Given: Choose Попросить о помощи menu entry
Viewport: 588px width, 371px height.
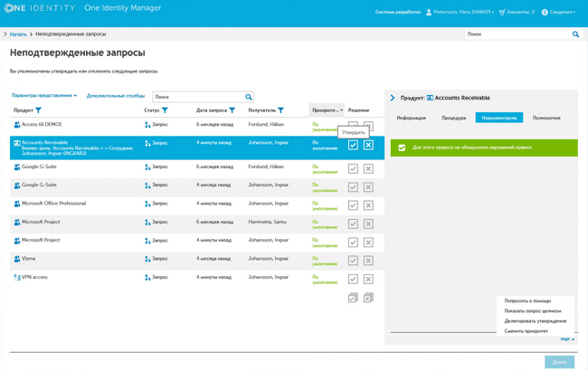Looking at the screenshot, I should [x=527, y=300].
